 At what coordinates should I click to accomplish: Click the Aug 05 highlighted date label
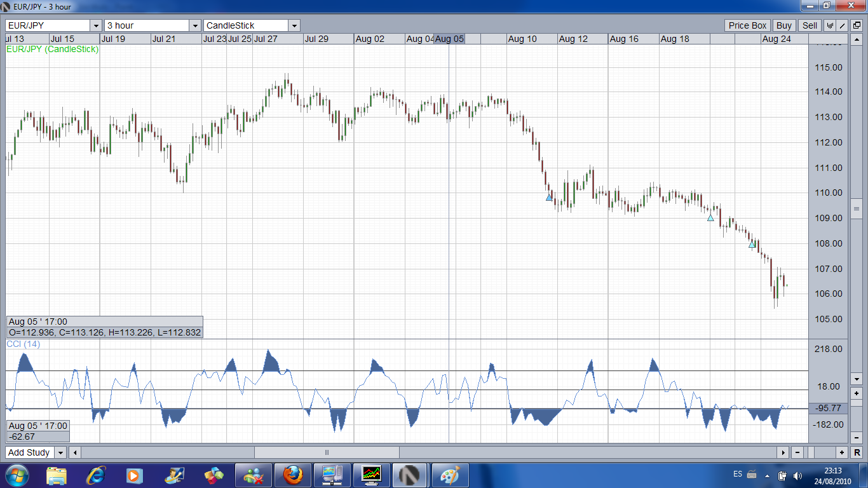pos(449,39)
